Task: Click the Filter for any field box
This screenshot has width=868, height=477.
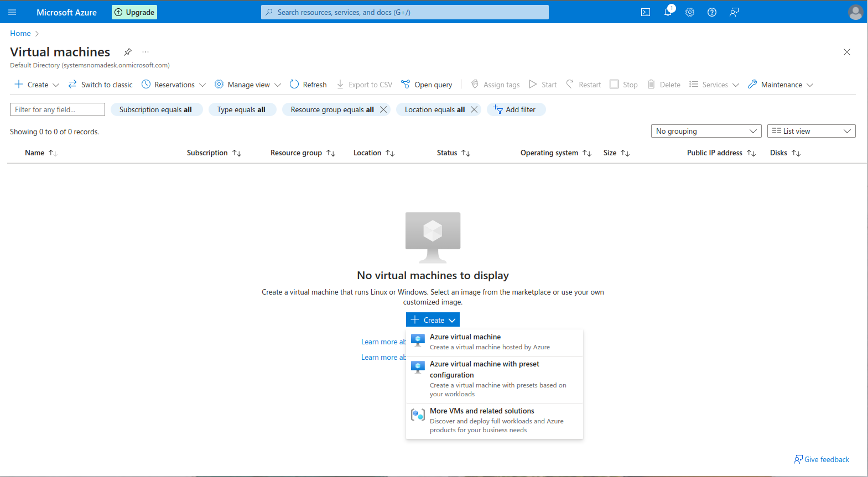Action: (x=58, y=109)
